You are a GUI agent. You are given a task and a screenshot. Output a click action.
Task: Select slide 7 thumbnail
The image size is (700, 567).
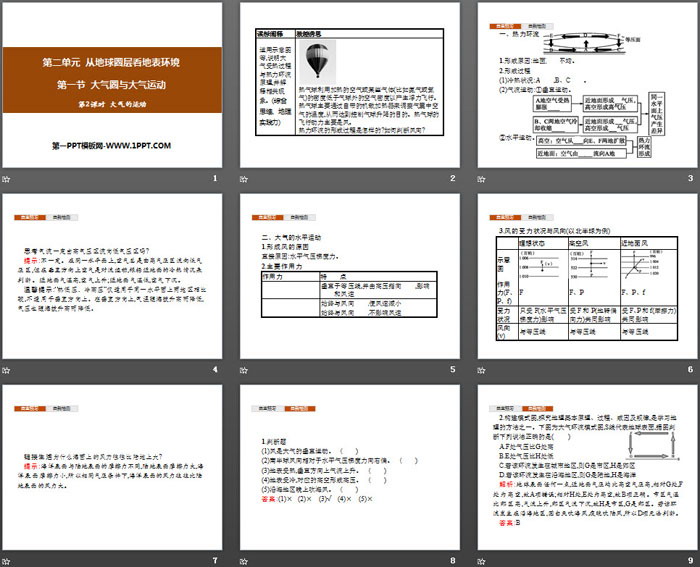coord(112,467)
